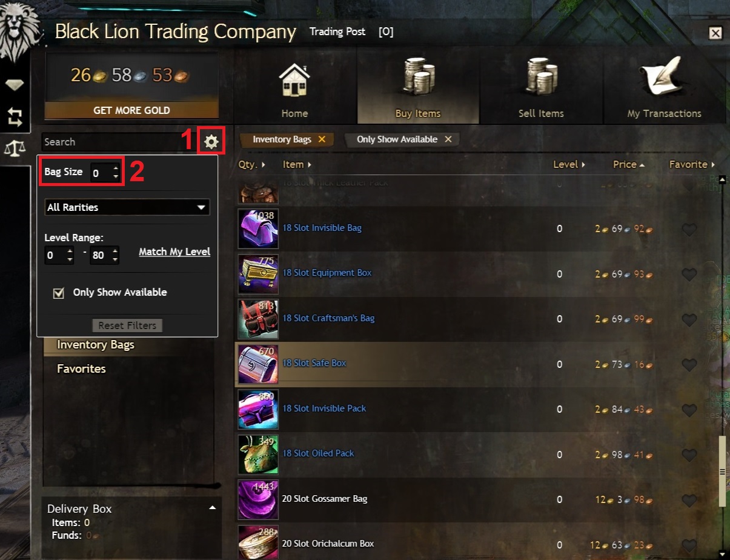The image size is (730, 560).
Task: Click the item list vertical scrollbar handle
Action: [x=722, y=470]
